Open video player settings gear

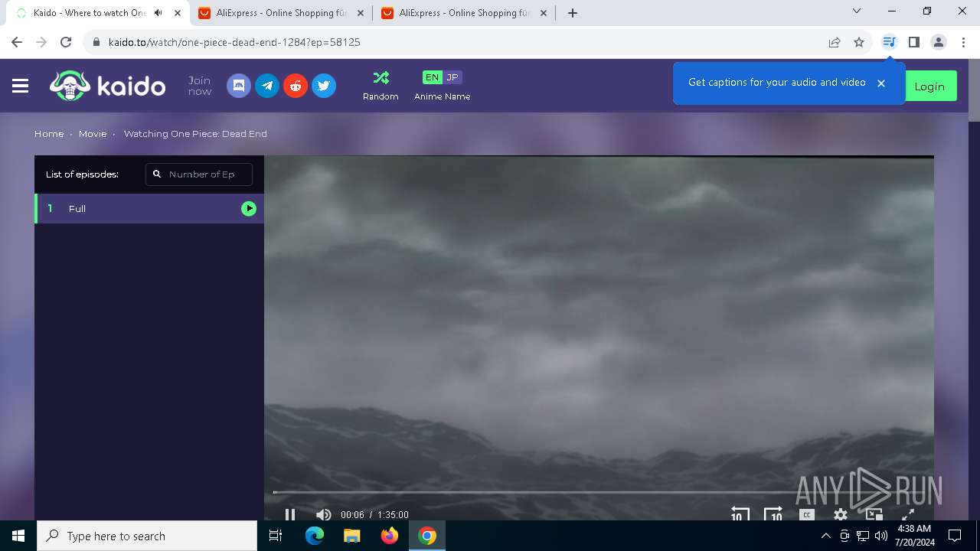841,515
